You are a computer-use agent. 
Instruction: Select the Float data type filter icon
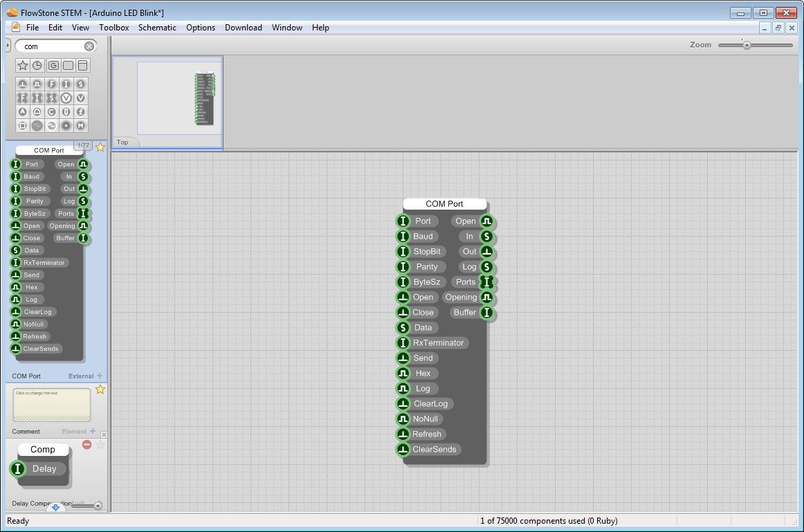[53, 84]
